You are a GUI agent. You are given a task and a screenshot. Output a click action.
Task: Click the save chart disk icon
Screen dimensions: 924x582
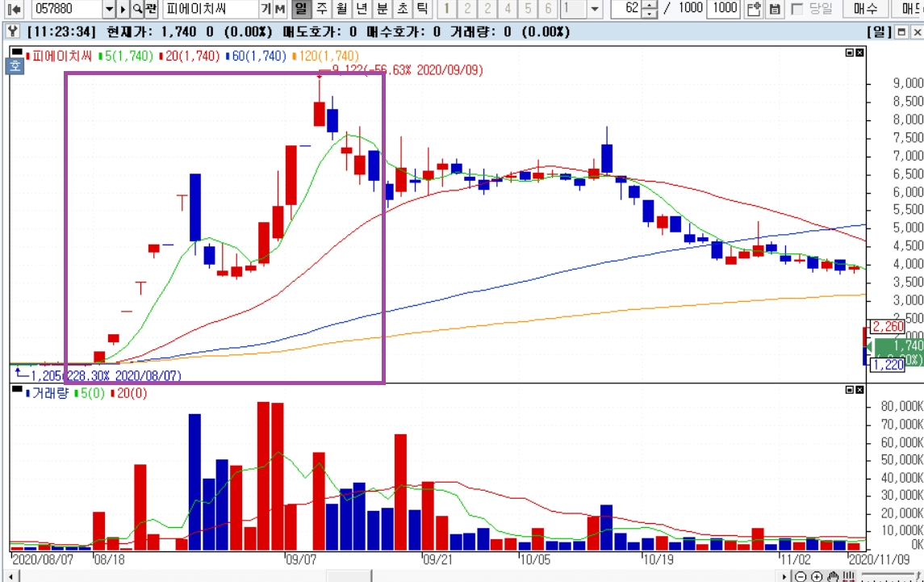(775, 9)
